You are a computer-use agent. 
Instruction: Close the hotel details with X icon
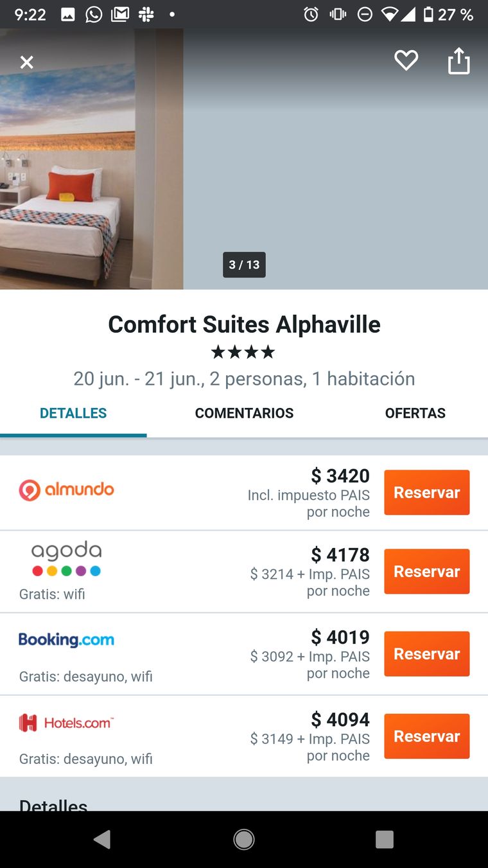click(26, 62)
